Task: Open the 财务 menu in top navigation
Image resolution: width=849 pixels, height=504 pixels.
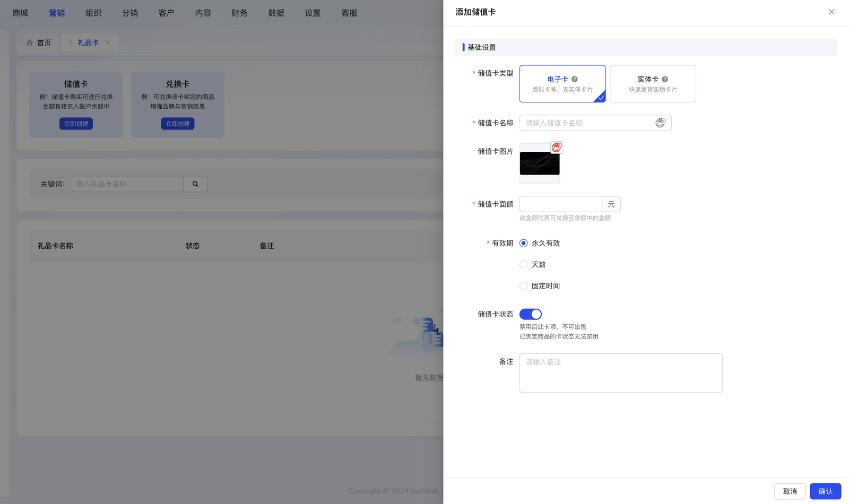Action: 239,13
